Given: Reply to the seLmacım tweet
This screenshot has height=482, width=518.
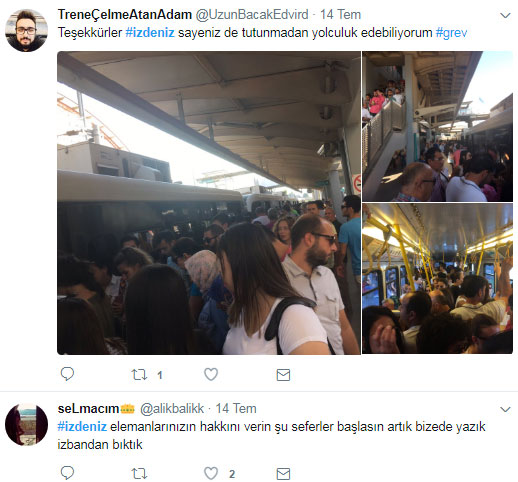Looking at the screenshot, I should pos(67,473).
